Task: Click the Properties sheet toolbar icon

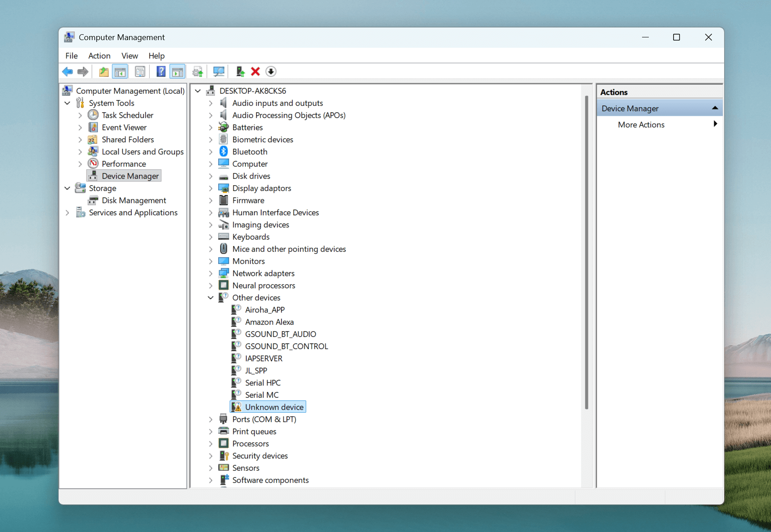Action: (140, 72)
